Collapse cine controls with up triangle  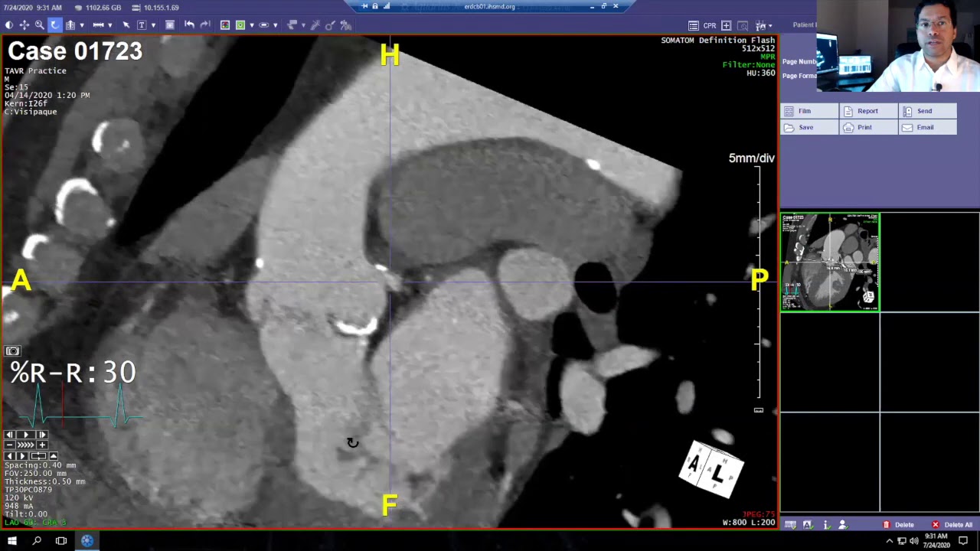(x=54, y=456)
